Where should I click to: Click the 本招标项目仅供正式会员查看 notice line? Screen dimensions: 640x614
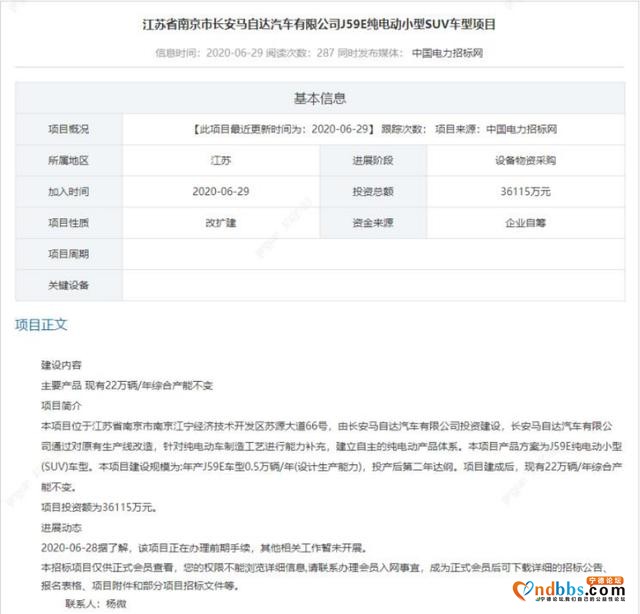coord(324,568)
